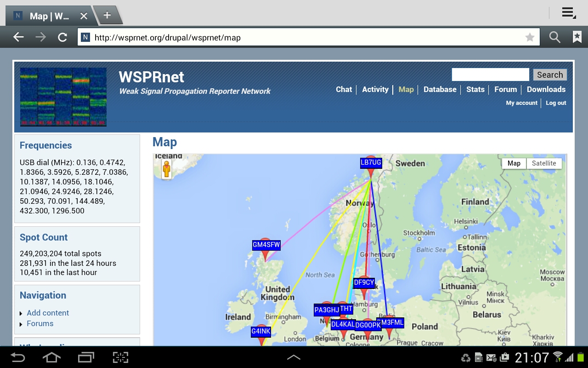Open a new tab with plus button
This screenshot has width=588, height=368.
pyautogui.click(x=107, y=15)
